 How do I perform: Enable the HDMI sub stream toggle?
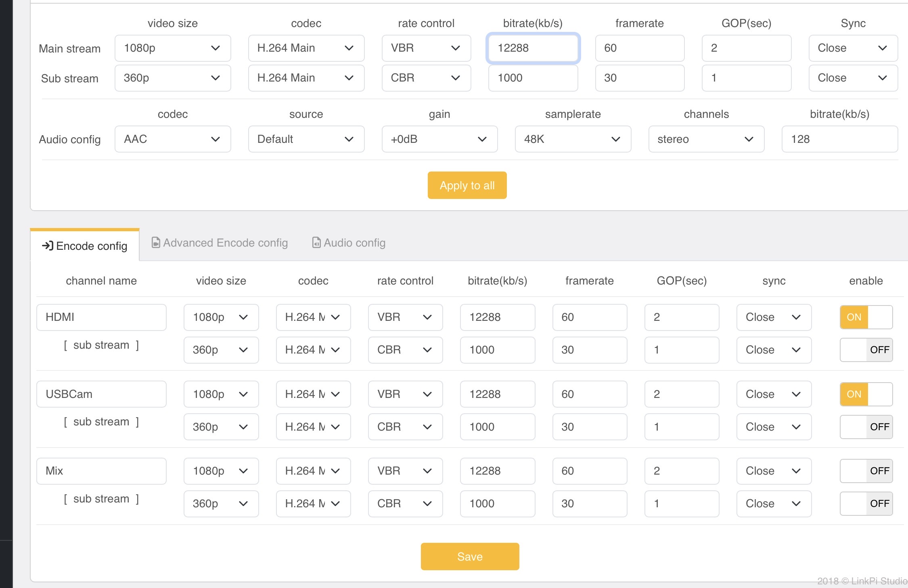pyautogui.click(x=866, y=349)
